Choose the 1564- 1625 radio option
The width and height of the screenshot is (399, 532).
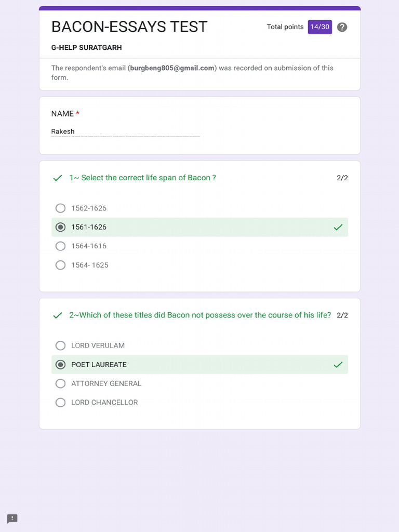point(60,265)
